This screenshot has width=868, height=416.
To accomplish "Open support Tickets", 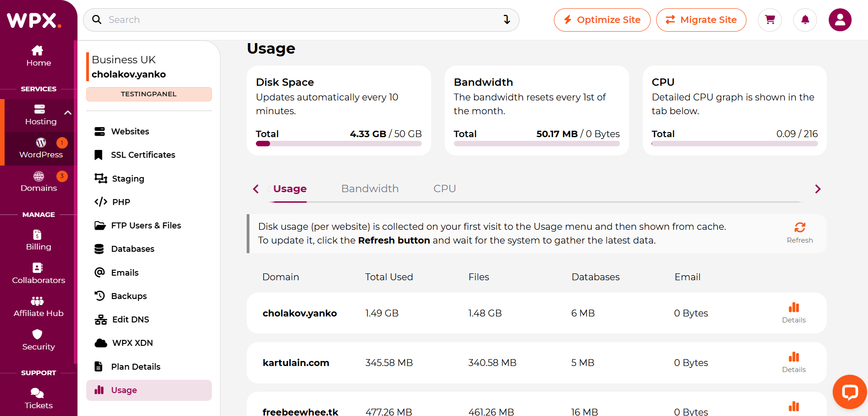I will tap(39, 399).
